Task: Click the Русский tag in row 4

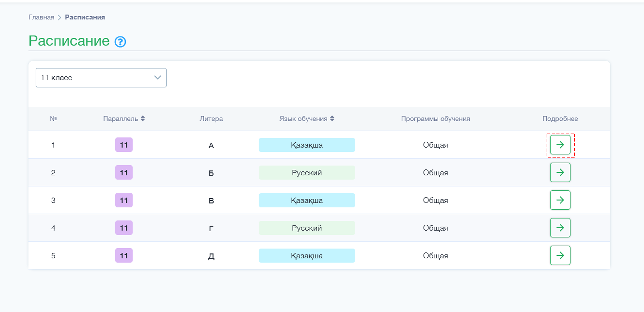Action: coord(307,228)
